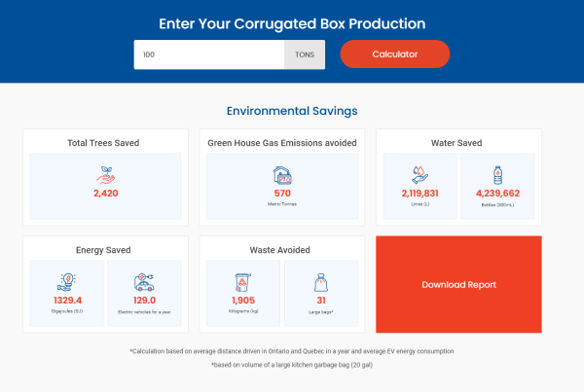Click the 4,239,662 bottles value
The width and height of the screenshot is (584, 392).
[497, 194]
